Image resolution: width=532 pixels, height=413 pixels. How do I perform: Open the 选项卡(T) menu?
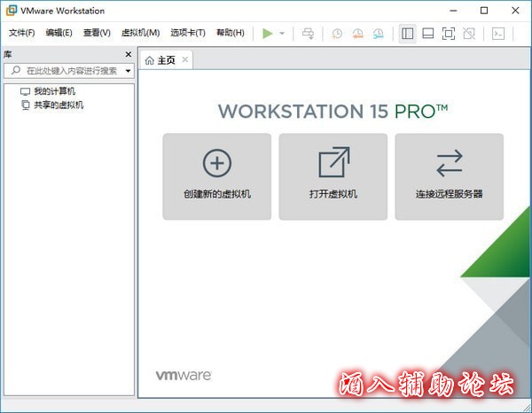pos(187,34)
